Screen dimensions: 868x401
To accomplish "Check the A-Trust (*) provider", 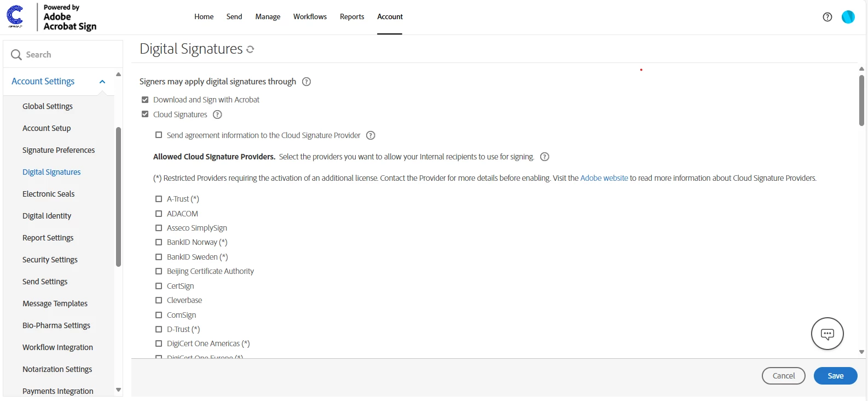I will (x=159, y=199).
